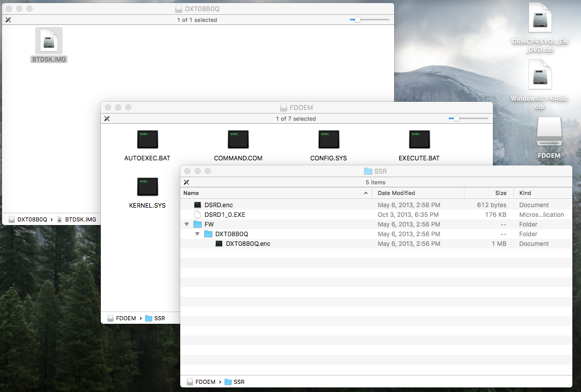Screen dimensions: 581x392
Task: Click the '1 of 1 selected' status text
Action: click(197, 20)
